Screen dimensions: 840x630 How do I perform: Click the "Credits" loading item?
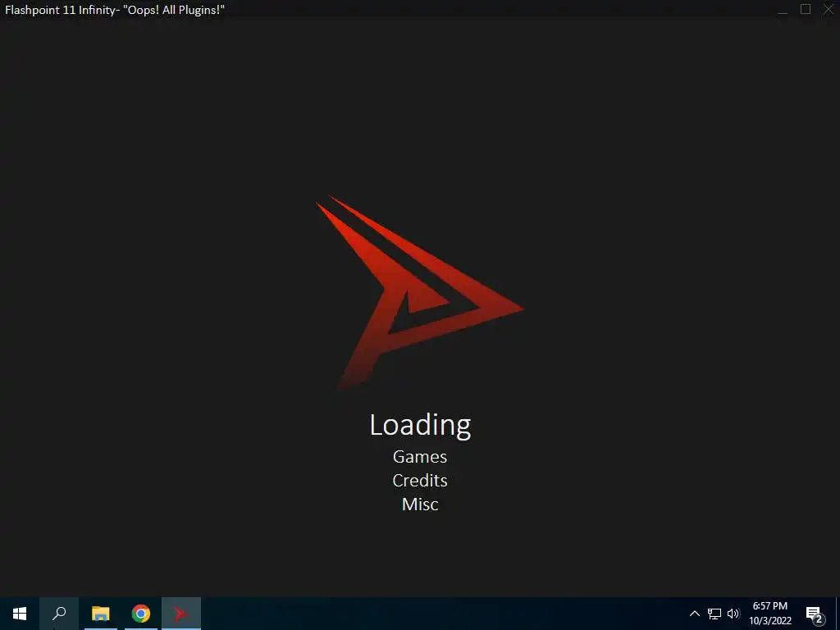(420, 481)
